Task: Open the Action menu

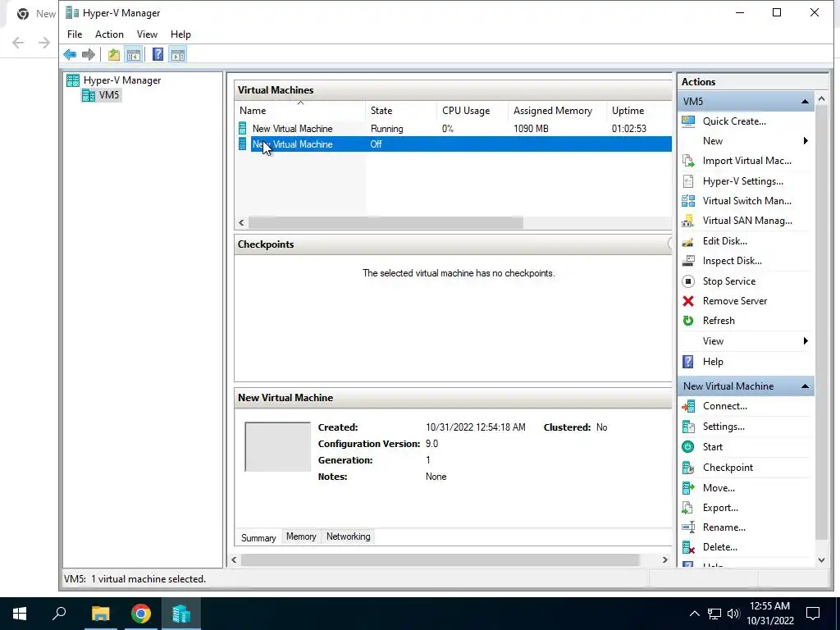Action: (109, 34)
